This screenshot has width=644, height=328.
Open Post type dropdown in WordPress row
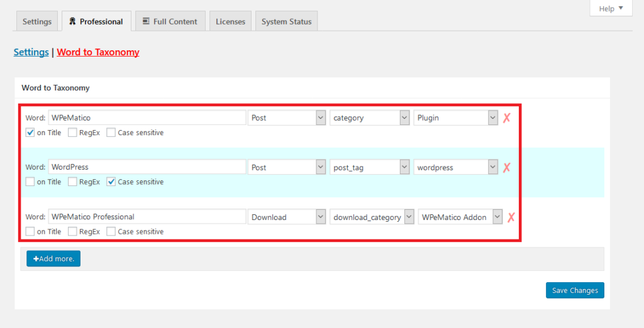click(x=287, y=167)
